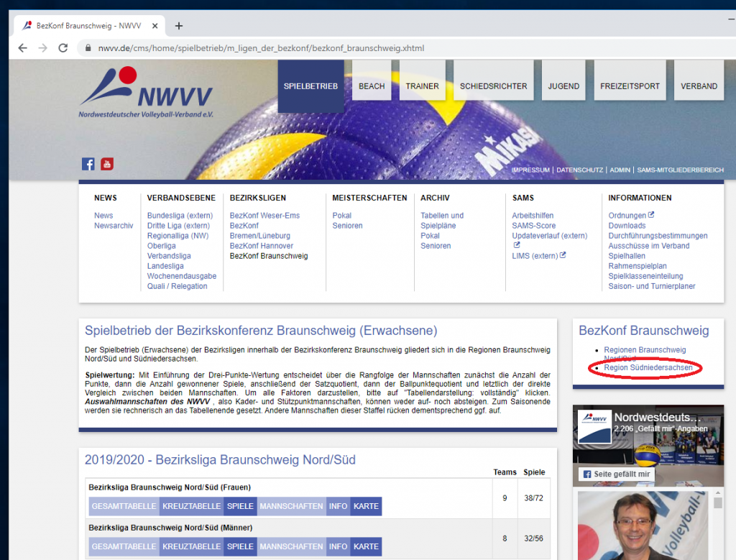Viewport: 736px width, 560px height.
Task: Close the BezKonf Braunschweig browser tab
Action: point(155,26)
